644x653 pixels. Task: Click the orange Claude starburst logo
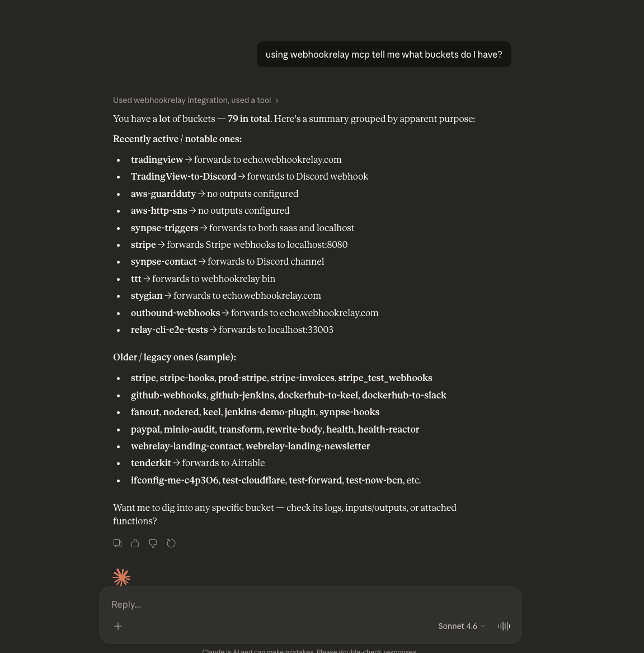coord(121,577)
